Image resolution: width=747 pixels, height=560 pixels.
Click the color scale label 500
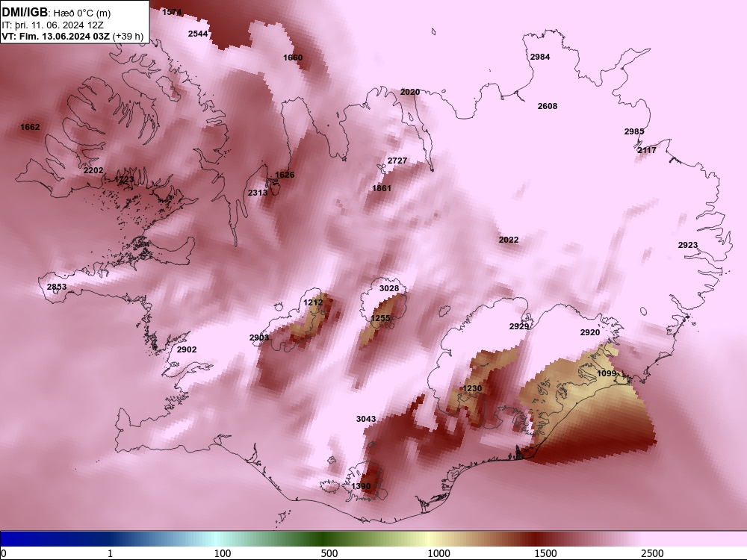[x=329, y=553]
